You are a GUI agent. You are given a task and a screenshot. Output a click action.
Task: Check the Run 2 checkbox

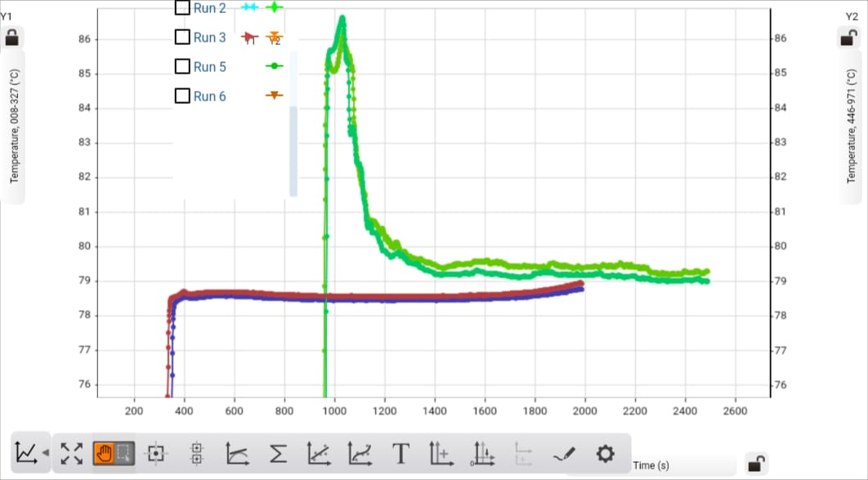(x=183, y=8)
